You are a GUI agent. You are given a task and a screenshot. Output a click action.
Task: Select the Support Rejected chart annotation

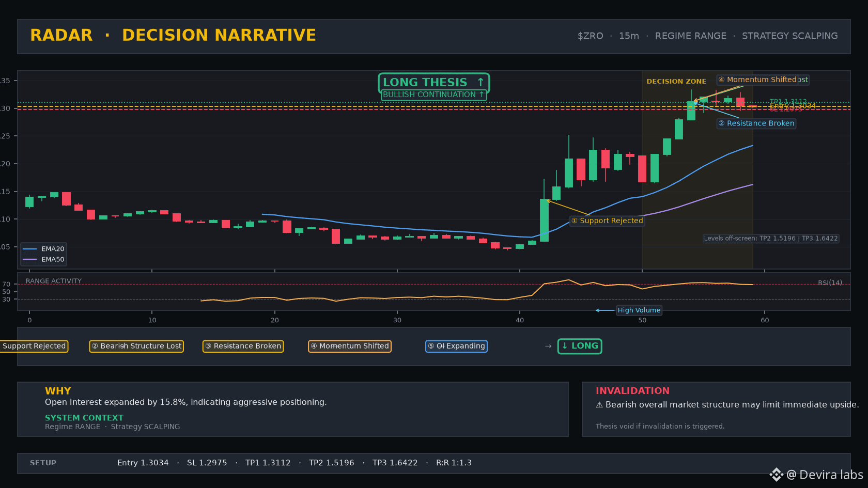click(x=607, y=221)
